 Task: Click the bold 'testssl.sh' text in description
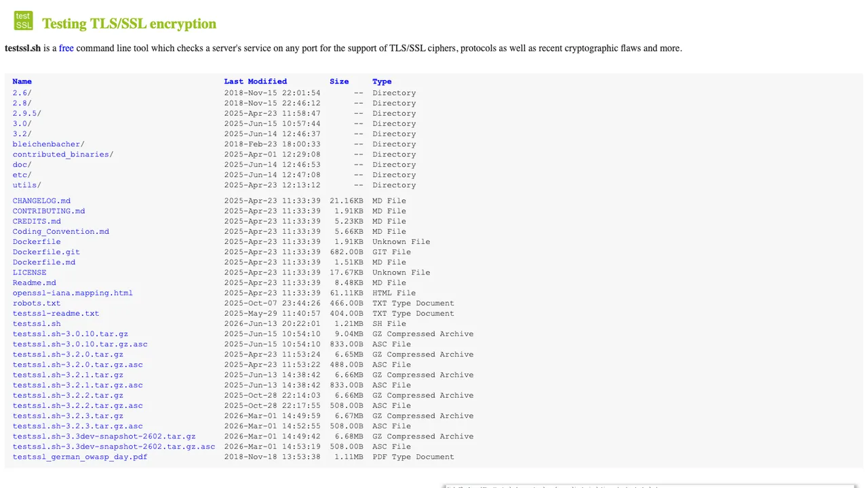tap(22, 48)
